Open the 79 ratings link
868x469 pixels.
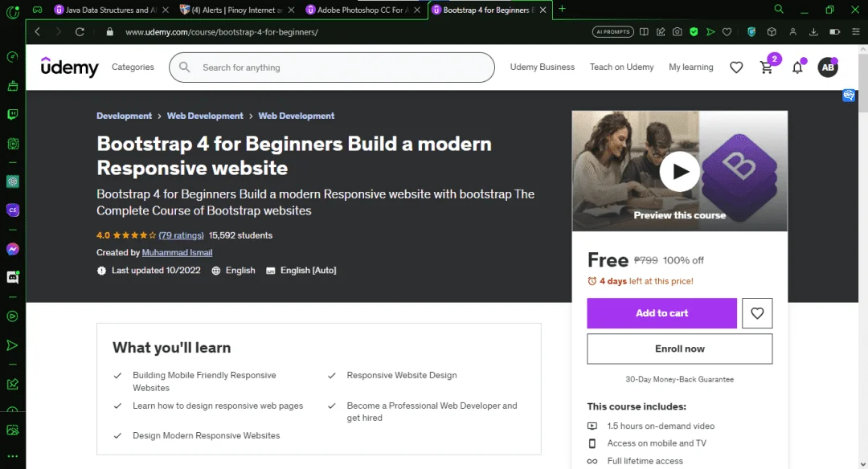coord(181,235)
